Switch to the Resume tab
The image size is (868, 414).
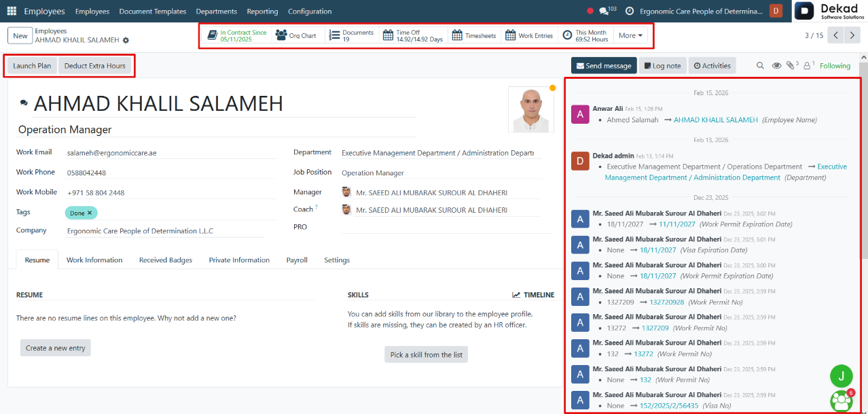click(37, 260)
